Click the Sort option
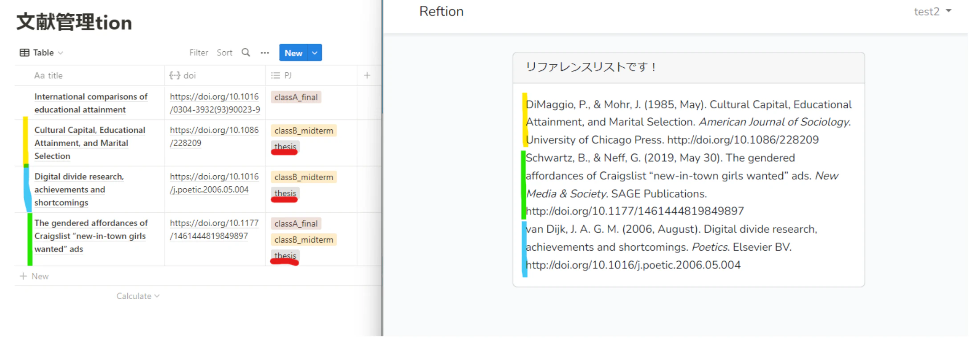 pos(224,53)
